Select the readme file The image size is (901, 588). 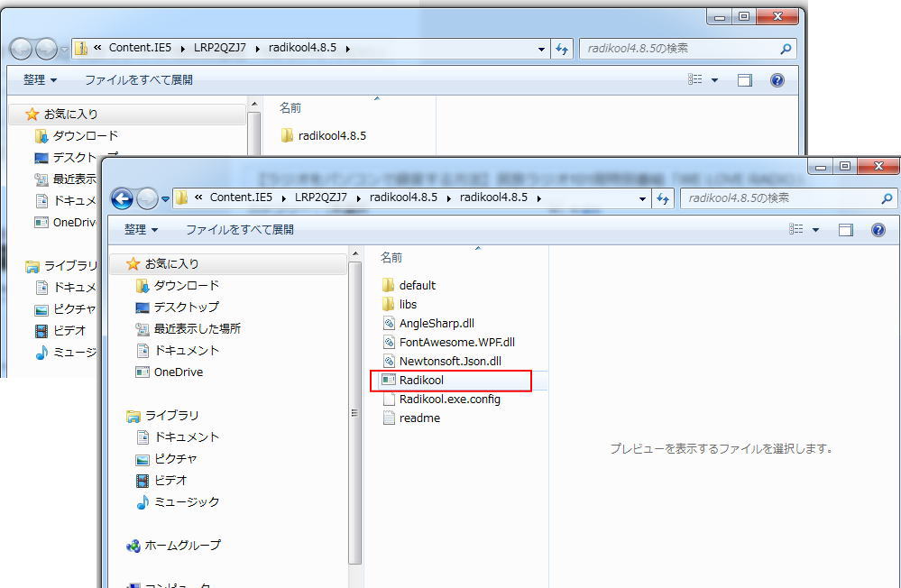(x=419, y=418)
